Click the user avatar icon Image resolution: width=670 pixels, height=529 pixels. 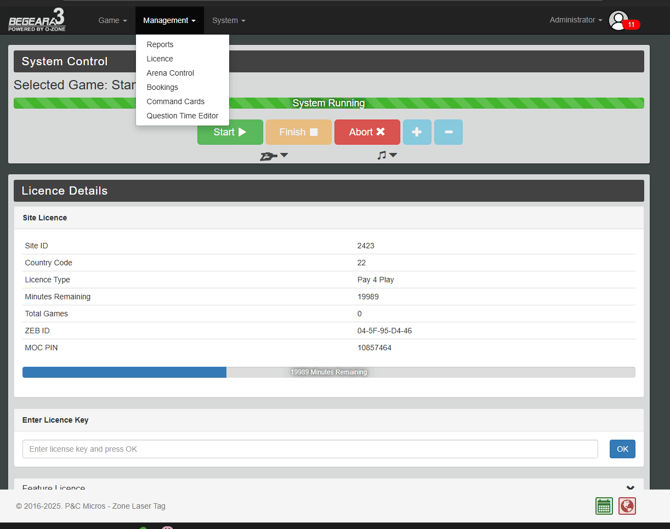(618, 21)
